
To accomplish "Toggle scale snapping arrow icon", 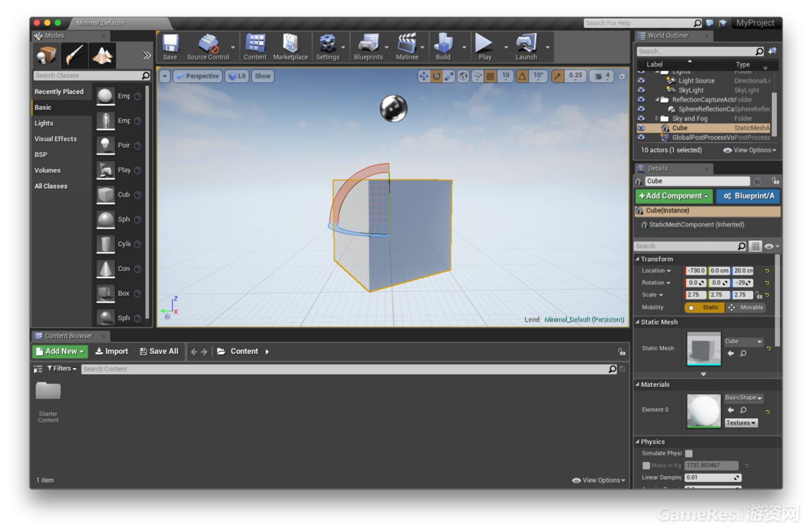I will point(558,76).
